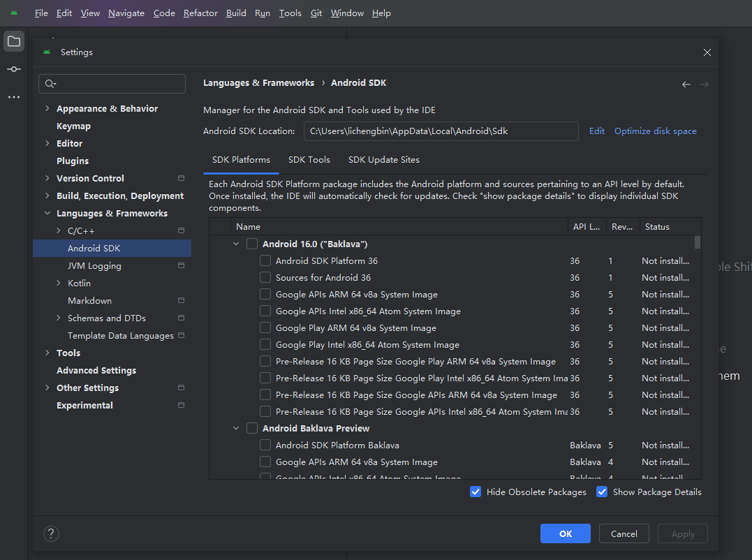
Task: Switch to SDK Tools tab
Action: point(309,160)
